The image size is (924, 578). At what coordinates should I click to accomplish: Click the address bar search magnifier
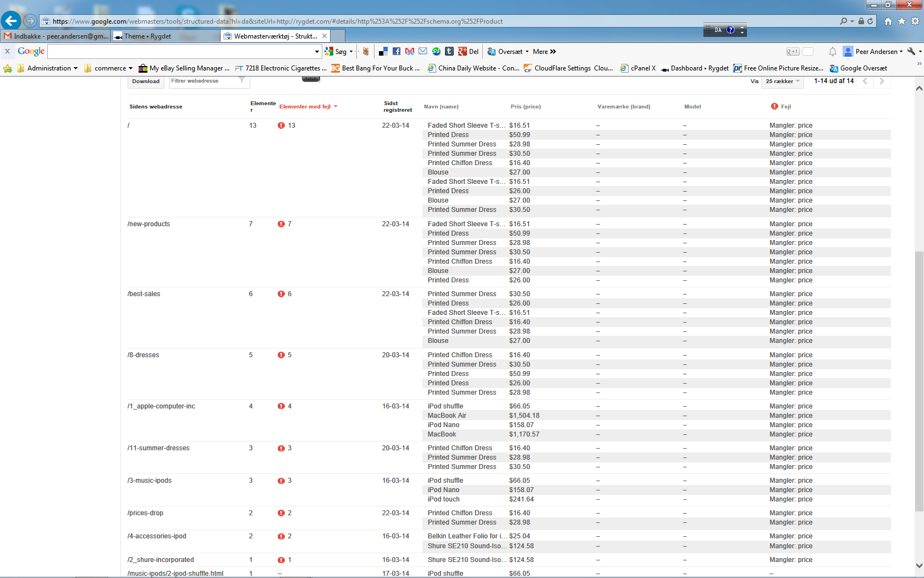pyautogui.click(x=844, y=21)
